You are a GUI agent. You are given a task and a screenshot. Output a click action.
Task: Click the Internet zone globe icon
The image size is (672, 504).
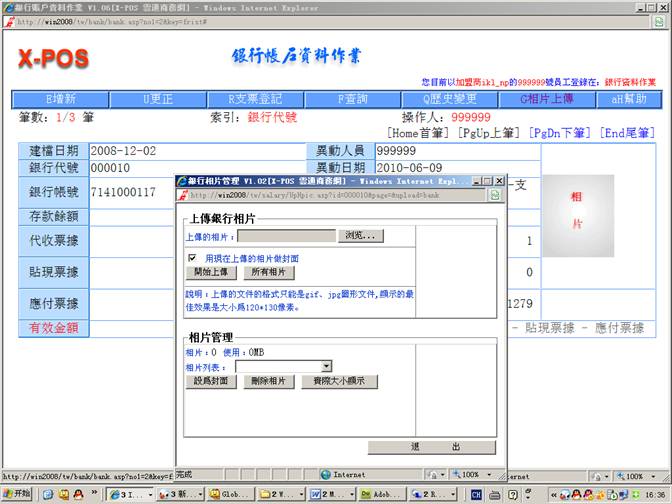[326, 475]
